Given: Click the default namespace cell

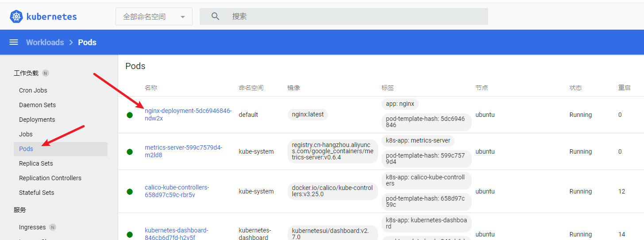Looking at the screenshot, I should pos(248,115).
